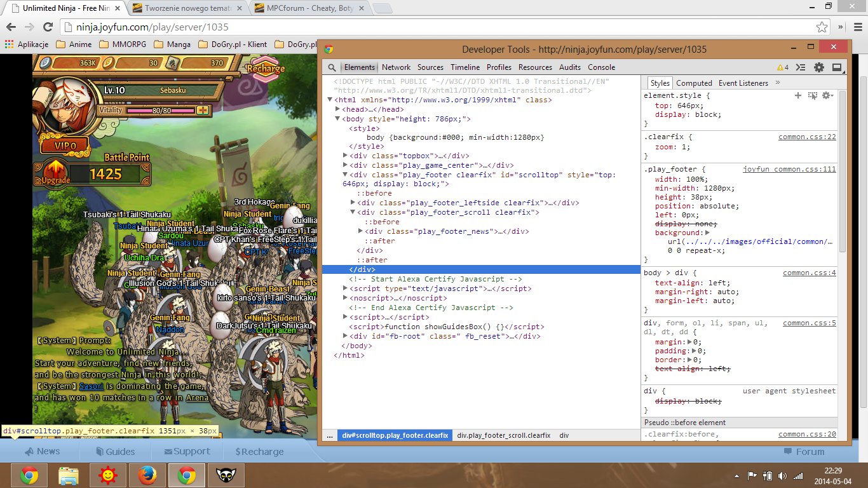Expand the div play_footer_leftside node
This screenshot has width=868, height=488.
(353, 203)
